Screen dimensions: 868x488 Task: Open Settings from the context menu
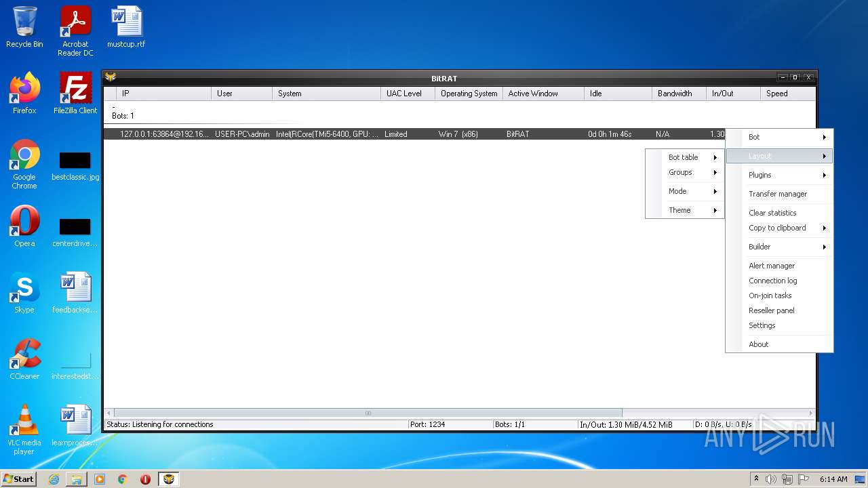click(779, 325)
